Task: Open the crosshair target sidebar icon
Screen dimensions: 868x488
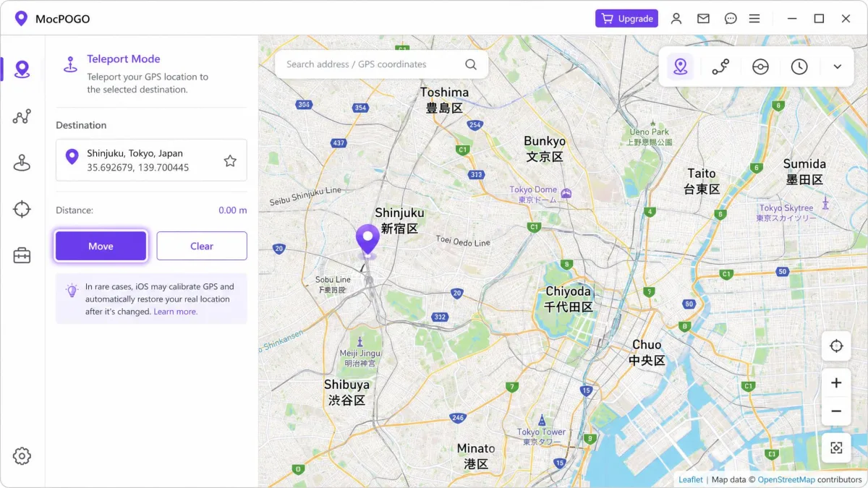Action: coord(22,210)
